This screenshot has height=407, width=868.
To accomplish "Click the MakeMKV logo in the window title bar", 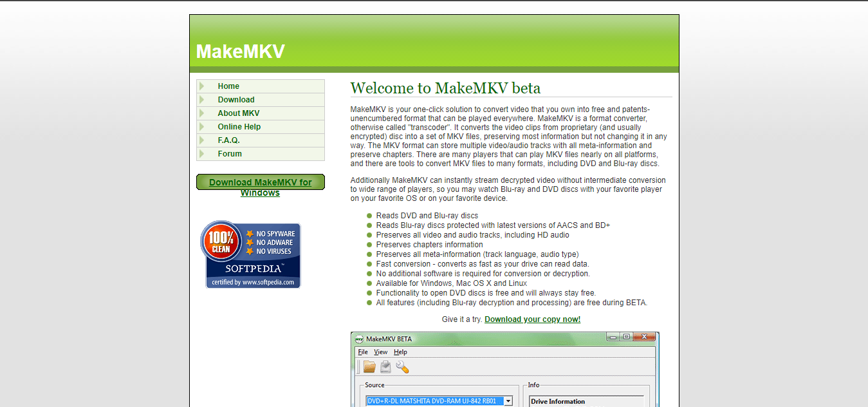I will point(358,339).
